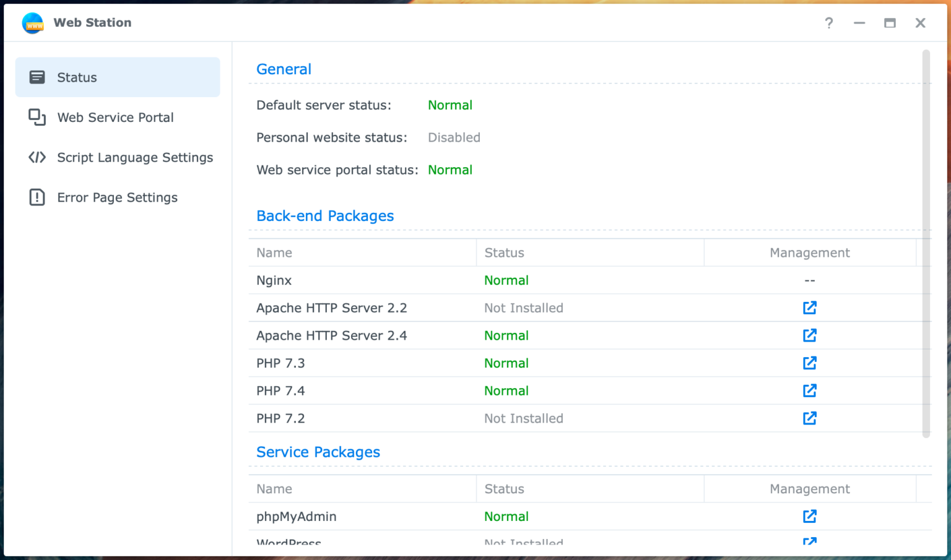Click the Web Station app logo icon
This screenshot has width=951, height=560.
[32, 23]
